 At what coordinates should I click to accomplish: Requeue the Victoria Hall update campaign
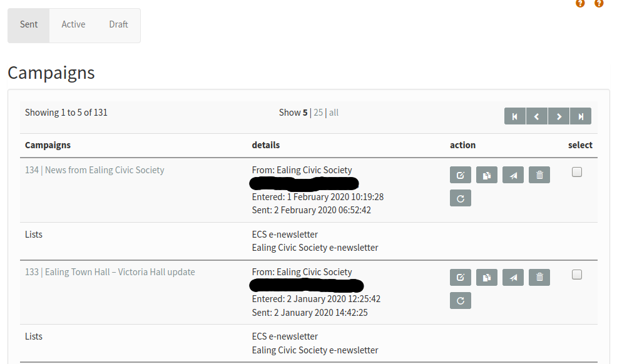pyautogui.click(x=461, y=301)
